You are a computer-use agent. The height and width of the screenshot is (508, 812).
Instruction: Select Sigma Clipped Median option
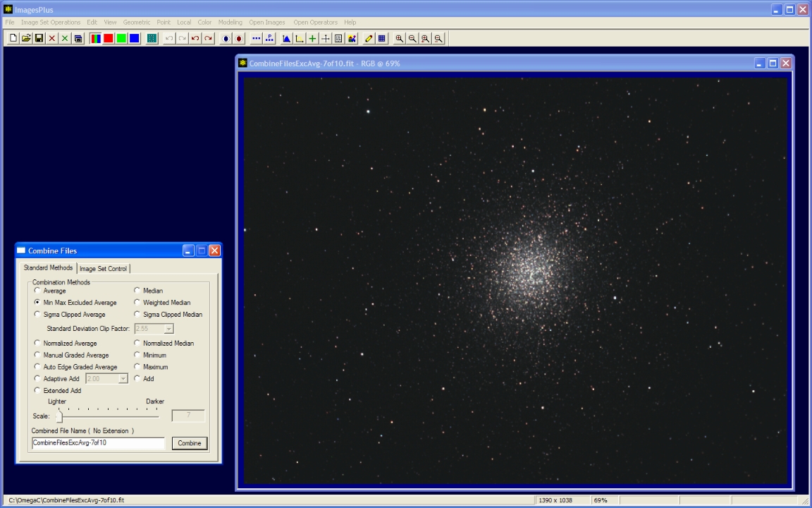[137, 314]
